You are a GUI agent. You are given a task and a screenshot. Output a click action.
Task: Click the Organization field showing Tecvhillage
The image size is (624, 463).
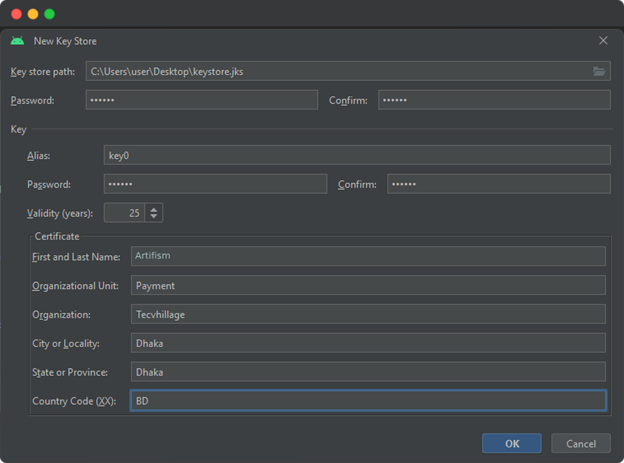(x=367, y=314)
